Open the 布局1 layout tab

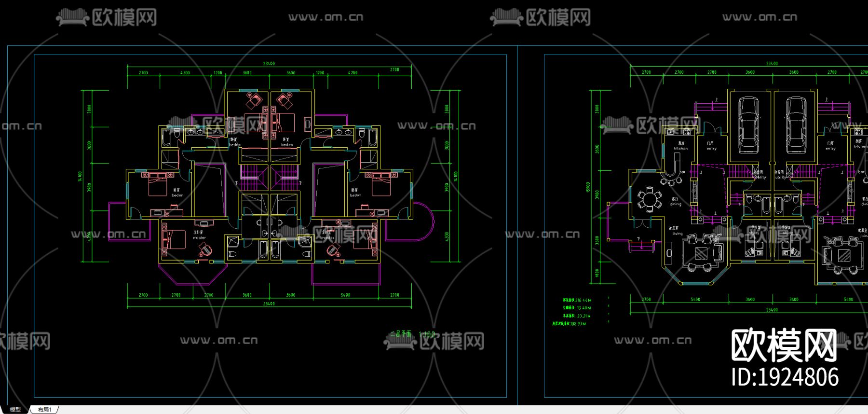point(44,410)
